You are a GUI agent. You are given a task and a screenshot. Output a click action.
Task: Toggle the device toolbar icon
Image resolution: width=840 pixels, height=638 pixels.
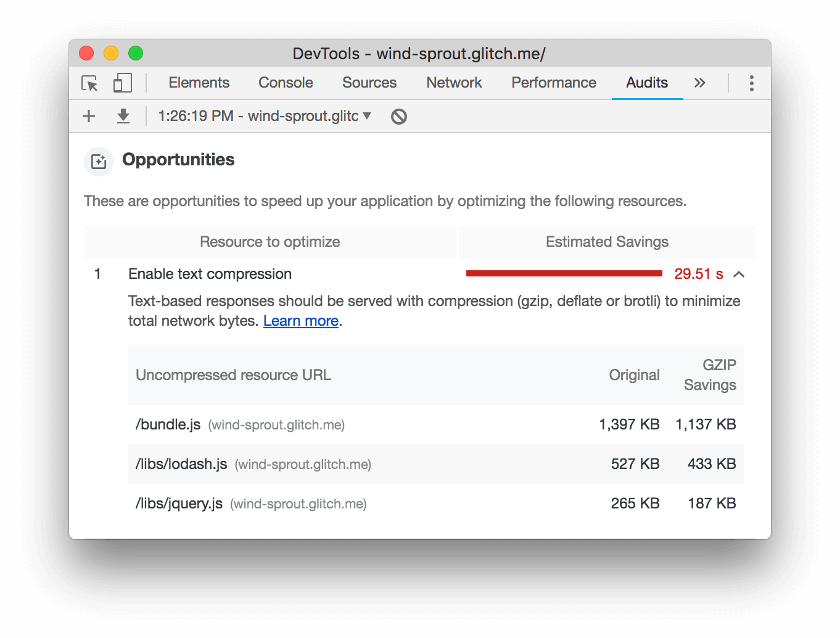(122, 83)
